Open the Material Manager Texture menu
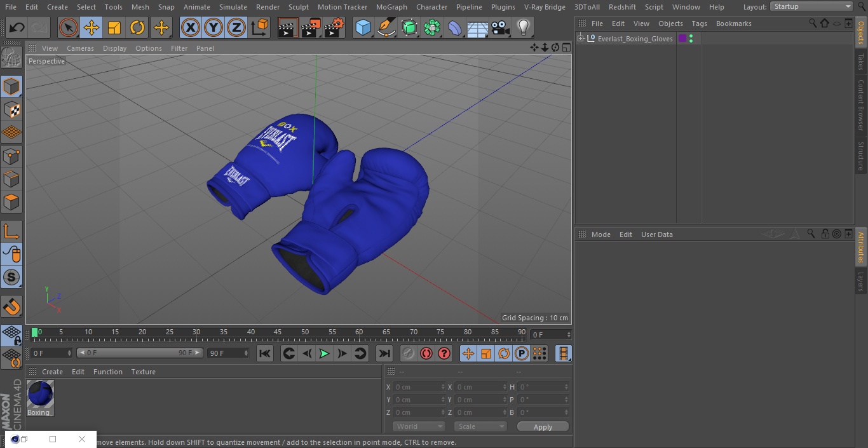 tap(143, 372)
